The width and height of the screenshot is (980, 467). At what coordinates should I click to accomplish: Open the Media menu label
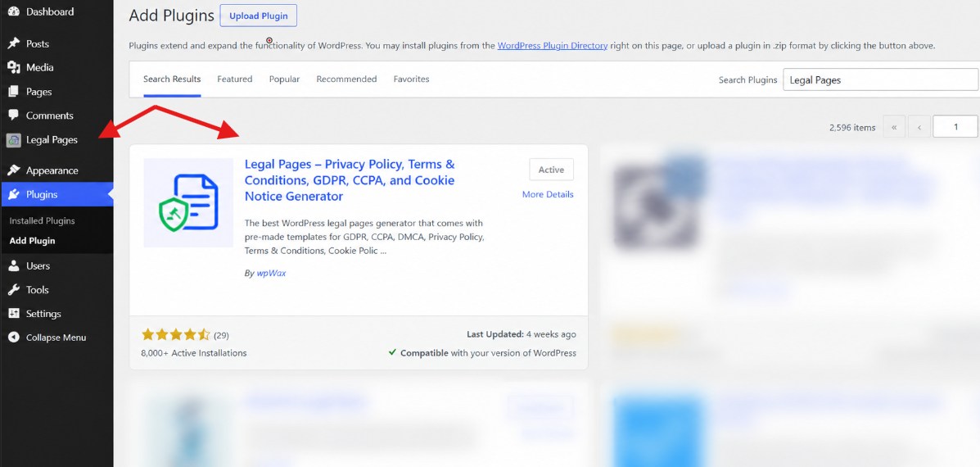40,67
